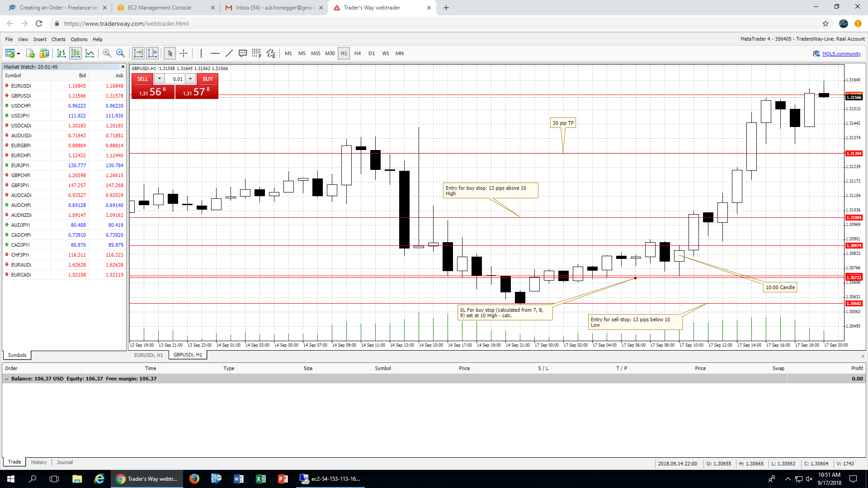This screenshot has height=488, width=868.
Task: Zoom in the chart
Action: (107, 53)
